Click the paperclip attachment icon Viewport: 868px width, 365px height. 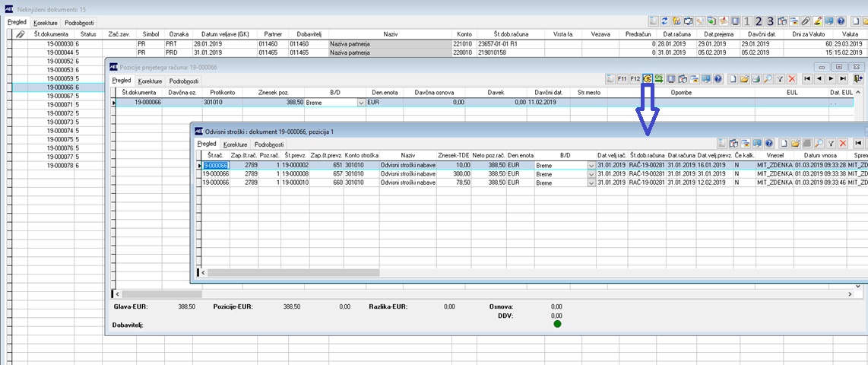[x=806, y=21]
